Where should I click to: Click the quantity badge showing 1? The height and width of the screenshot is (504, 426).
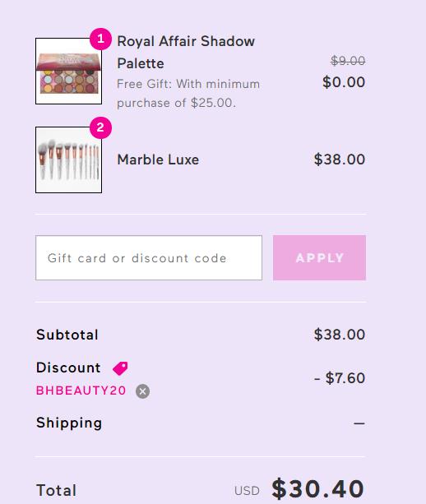(x=100, y=39)
